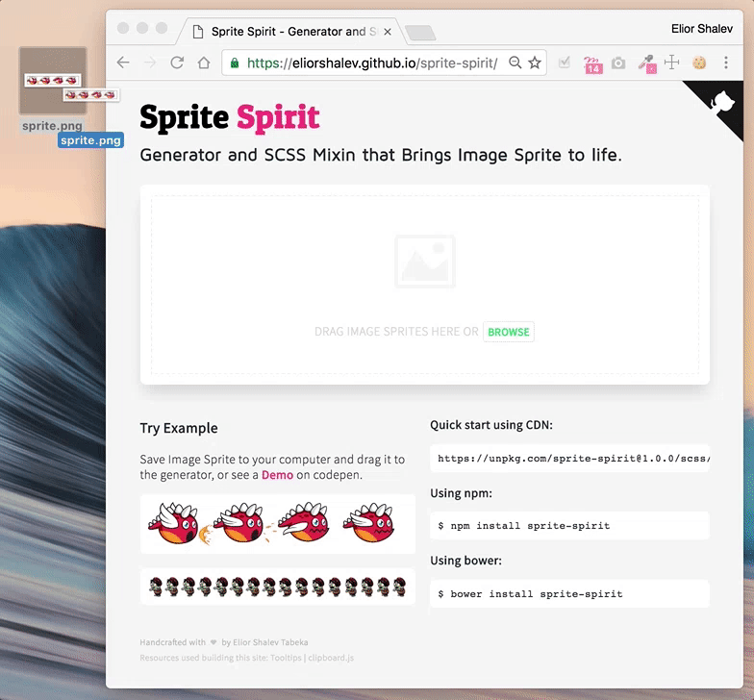Click the Generator and SCSS Mixin tagline
Viewport: 754px width, 700px height.
(381, 156)
